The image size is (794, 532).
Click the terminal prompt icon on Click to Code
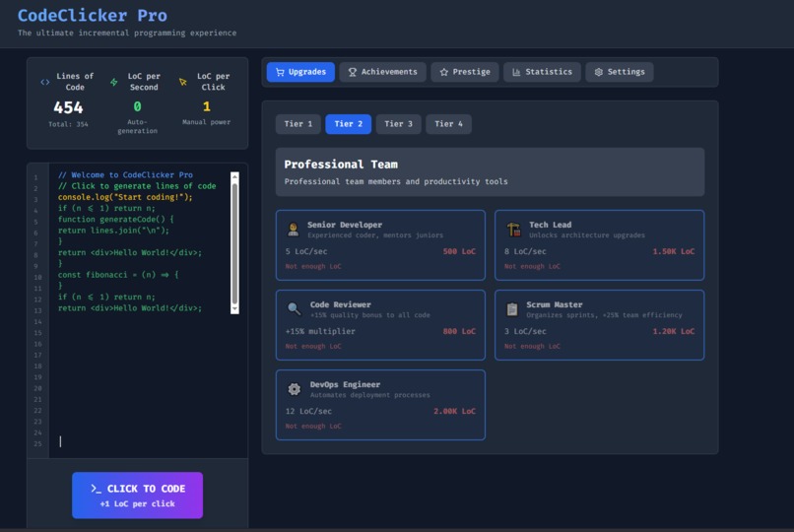pyautogui.click(x=97, y=489)
